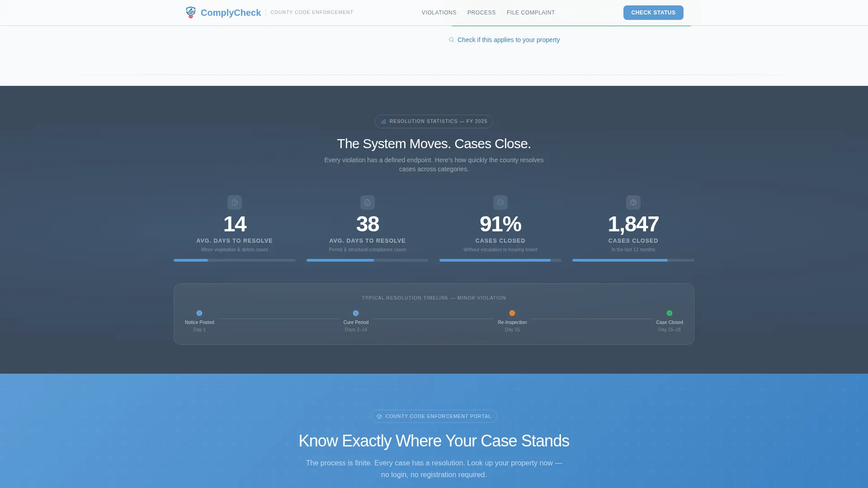Image resolution: width=868 pixels, height=488 pixels.
Task: Click the bar chart icon in Resolution Statistics badge
Action: click(383, 122)
